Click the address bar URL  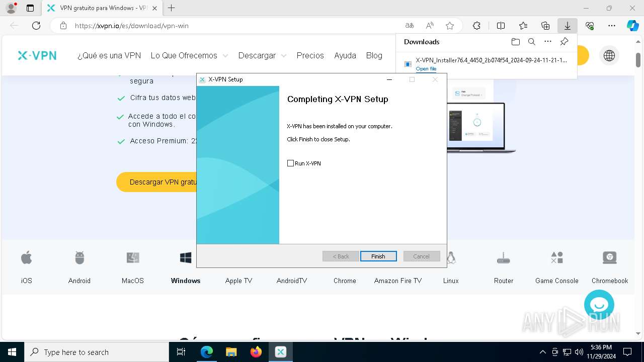coord(132,26)
